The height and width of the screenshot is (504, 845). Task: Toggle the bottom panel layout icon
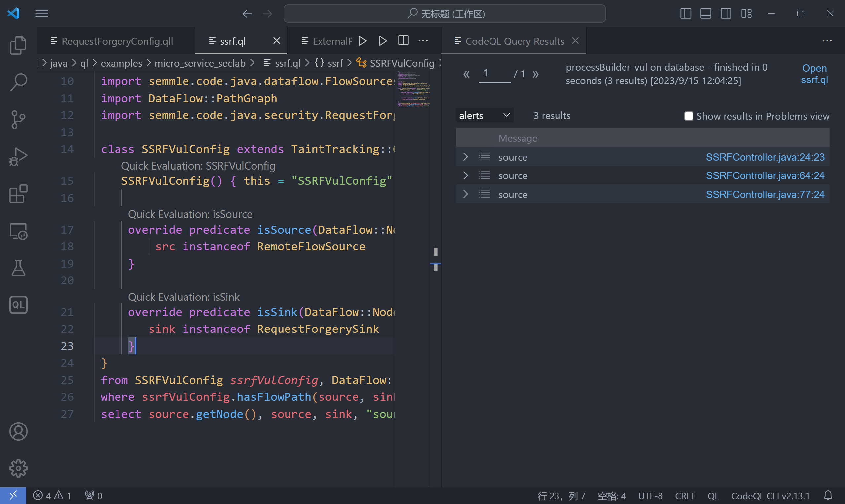coord(706,14)
